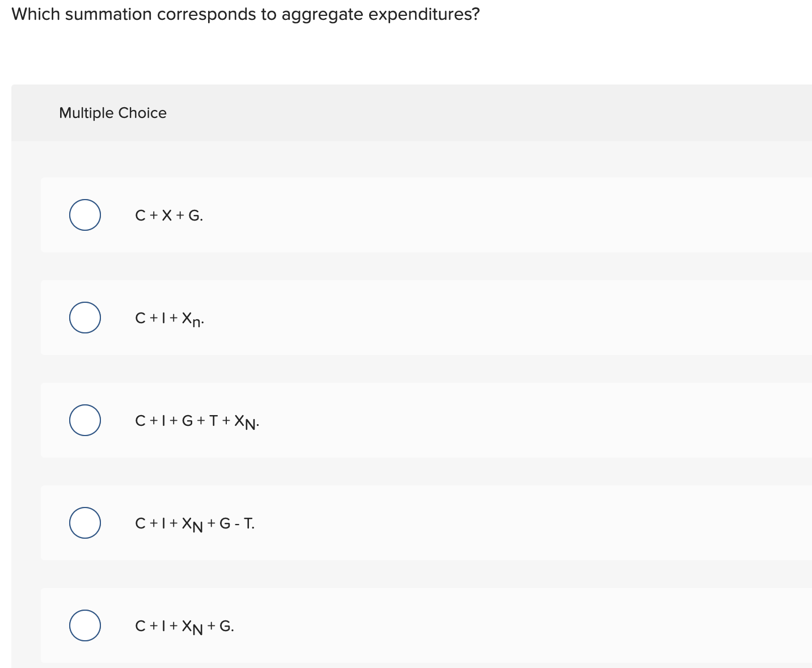Click the answer text C + I + G + T + XN

pyautogui.click(x=197, y=421)
